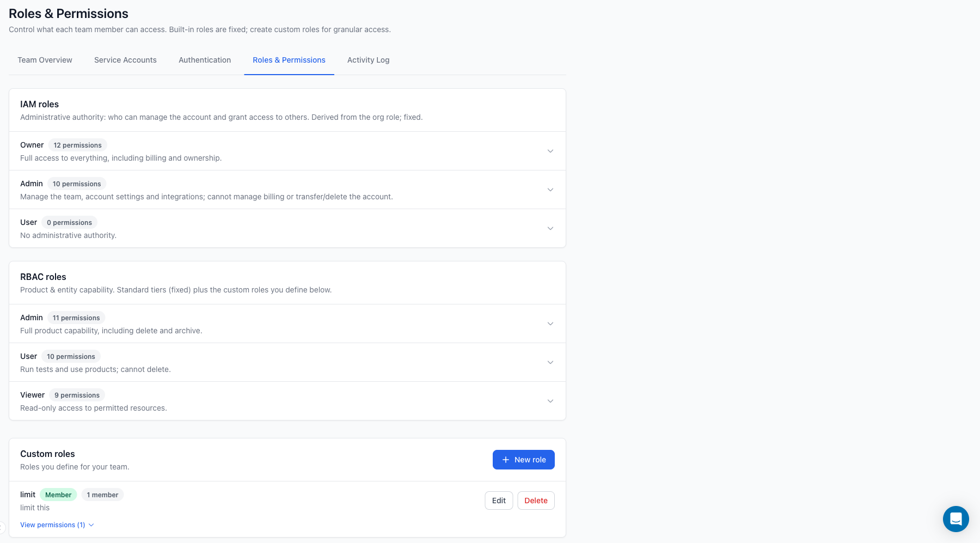This screenshot has height=543, width=980.
Task: Click 'Run tests and use products' description
Action: coord(95,369)
